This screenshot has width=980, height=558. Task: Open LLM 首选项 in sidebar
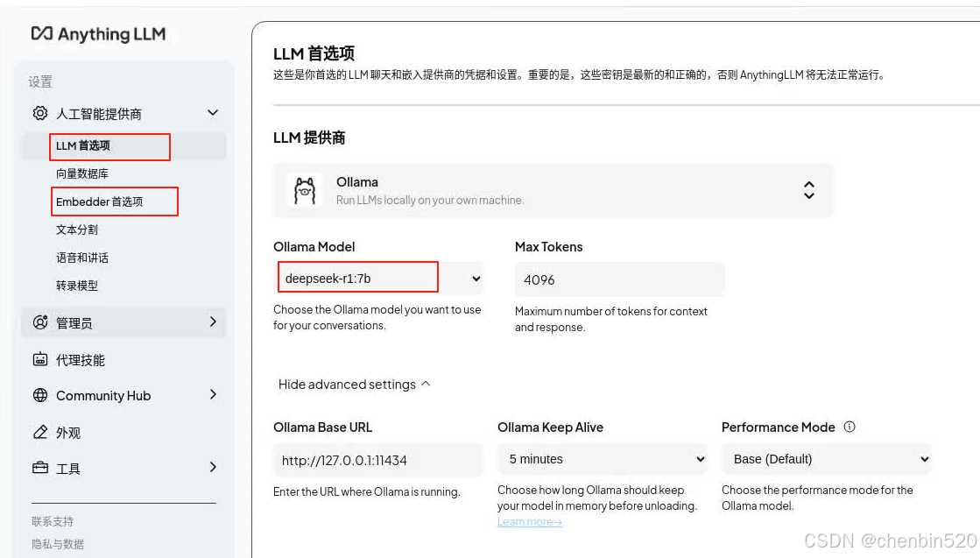[83, 145]
